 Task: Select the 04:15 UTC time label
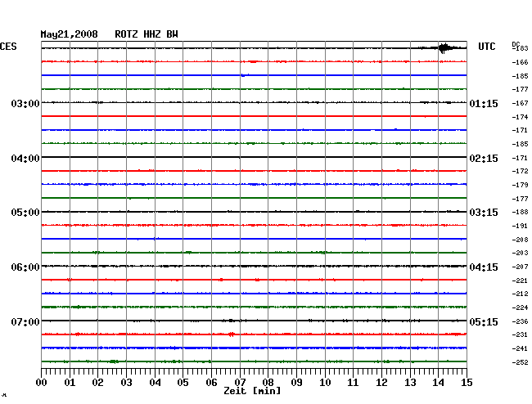[x=484, y=267]
